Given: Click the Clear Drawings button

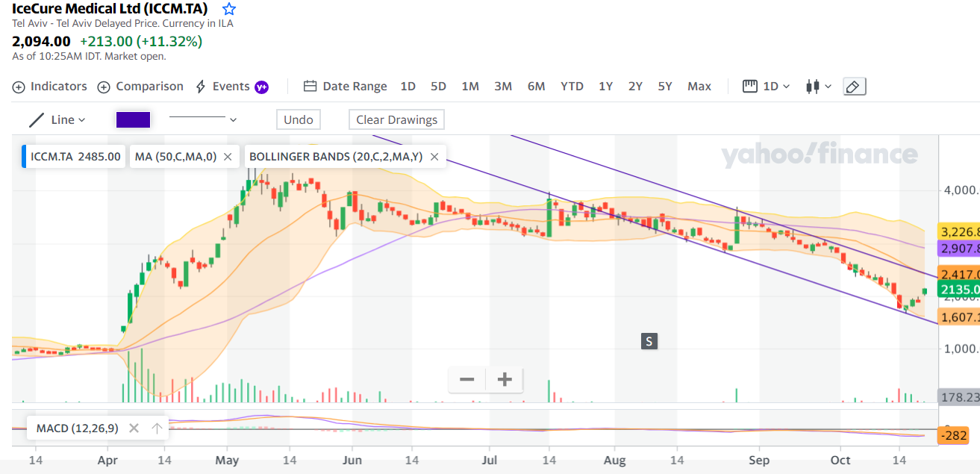Looking at the screenshot, I should pos(396,119).
